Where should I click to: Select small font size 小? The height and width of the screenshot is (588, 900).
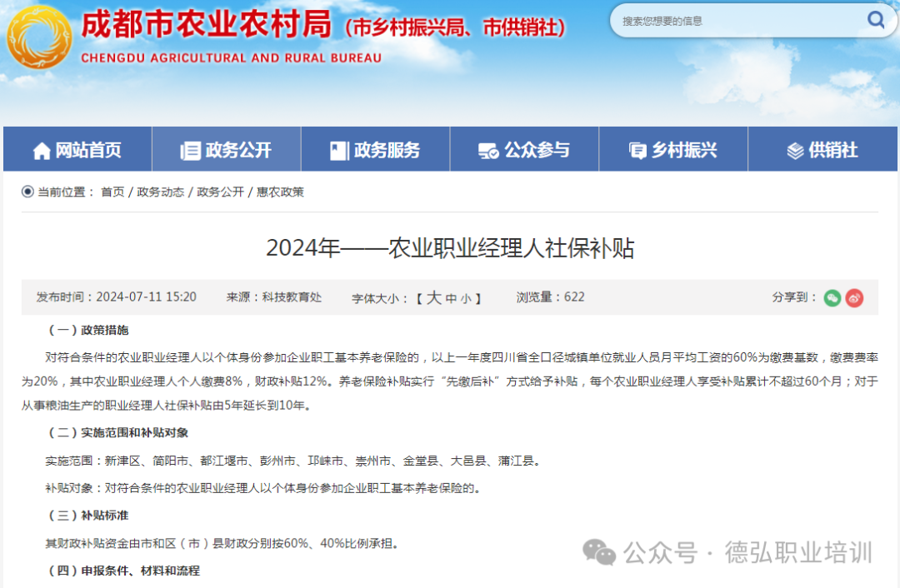point(465,298)
